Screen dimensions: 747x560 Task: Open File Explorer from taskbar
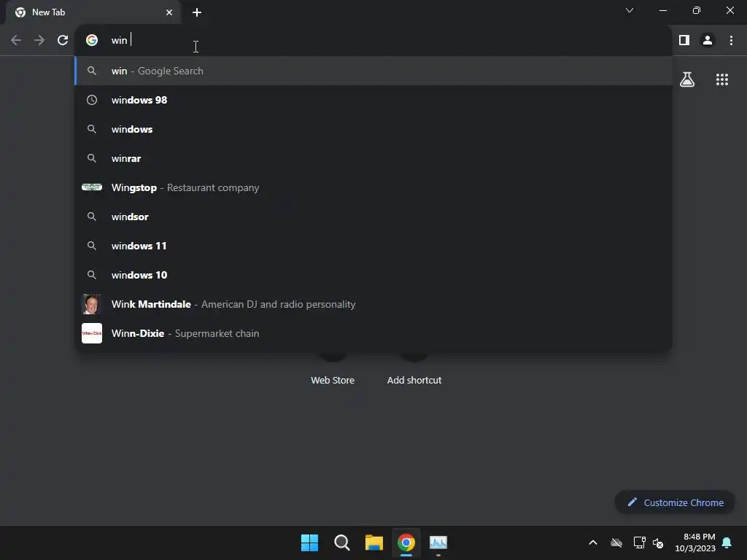click(374, 542)
